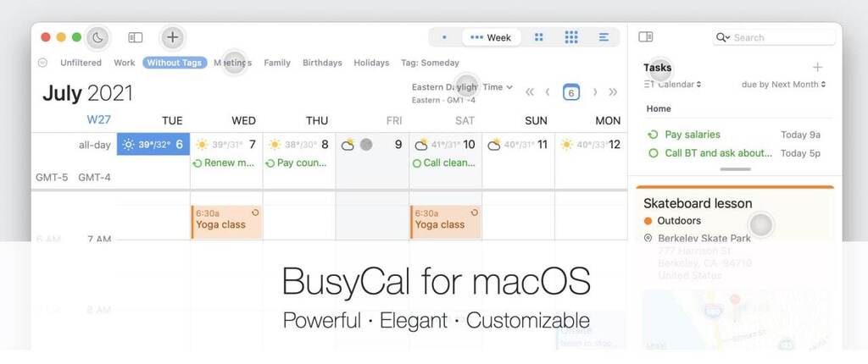
Task: Select Friday 9 date header
Action: pyautogui.click(x=372, y=145)
